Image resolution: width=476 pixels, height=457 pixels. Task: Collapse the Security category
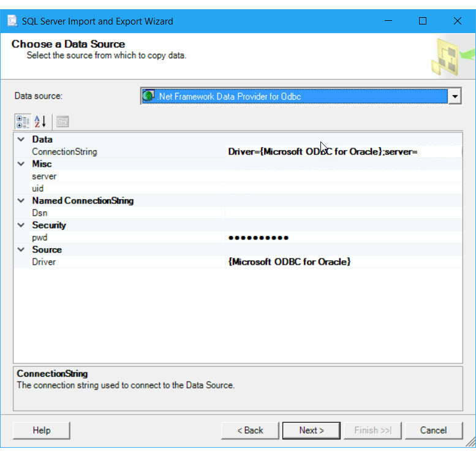(x=21, y=225)
